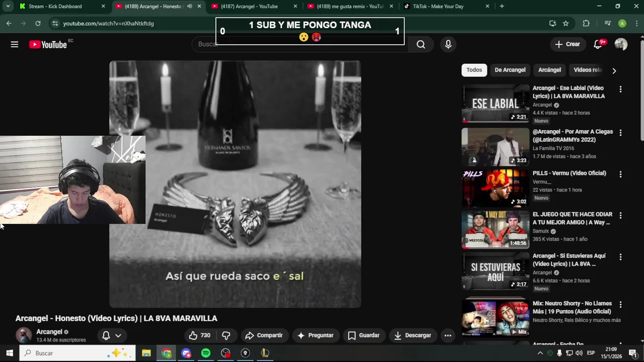
Task: Open the PILLS Vermu video thumbnail
Action: [496, 188]
